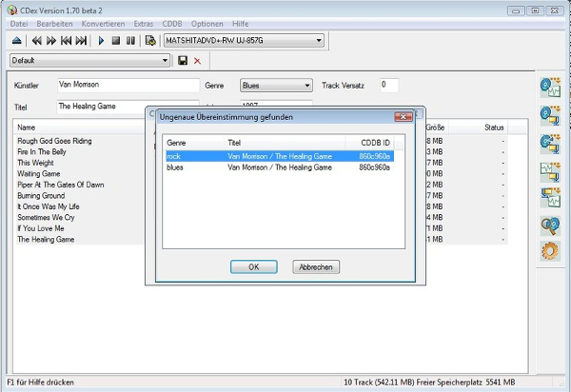
Task: Start playback with the play icon
Action: coord(101,40)
